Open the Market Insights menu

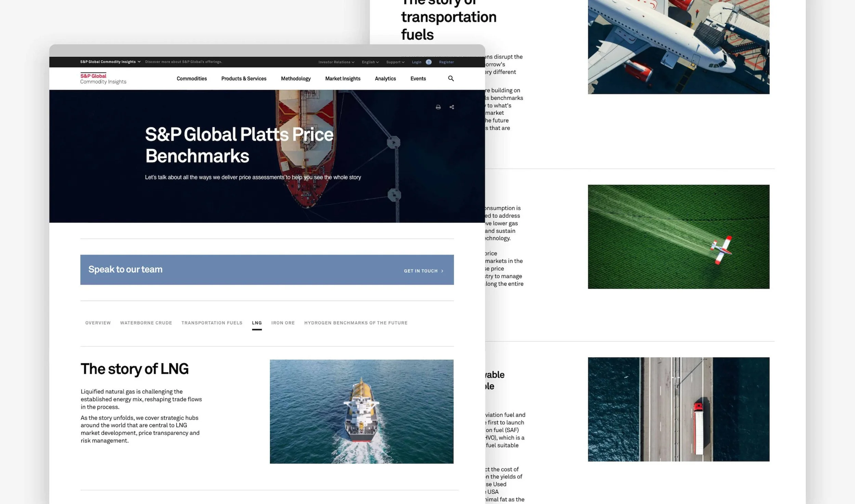pos(342,79)
